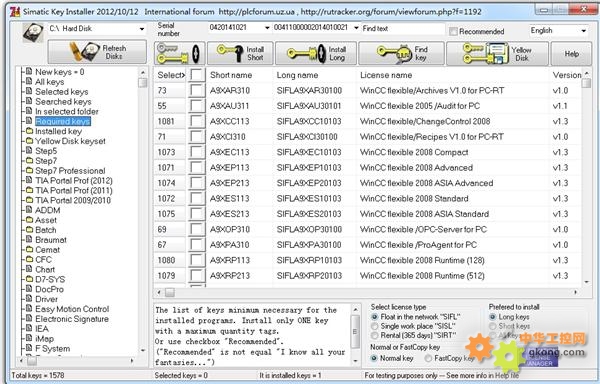
Task: Select All keys in the tree
Action: point(49,82)
